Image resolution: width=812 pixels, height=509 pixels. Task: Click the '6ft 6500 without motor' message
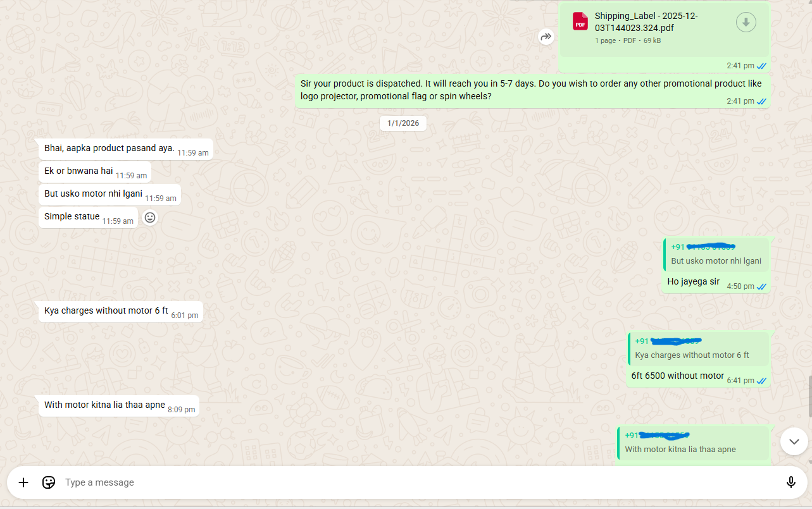point(677,376)
